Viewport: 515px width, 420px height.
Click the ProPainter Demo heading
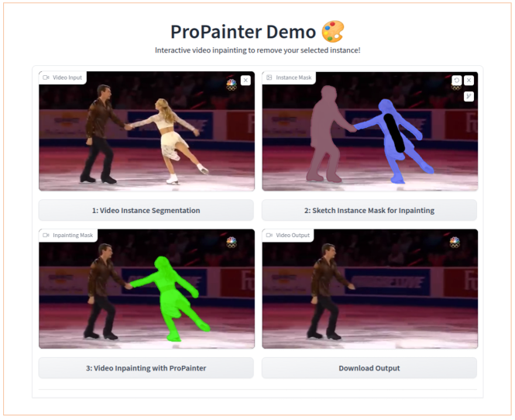243,32
